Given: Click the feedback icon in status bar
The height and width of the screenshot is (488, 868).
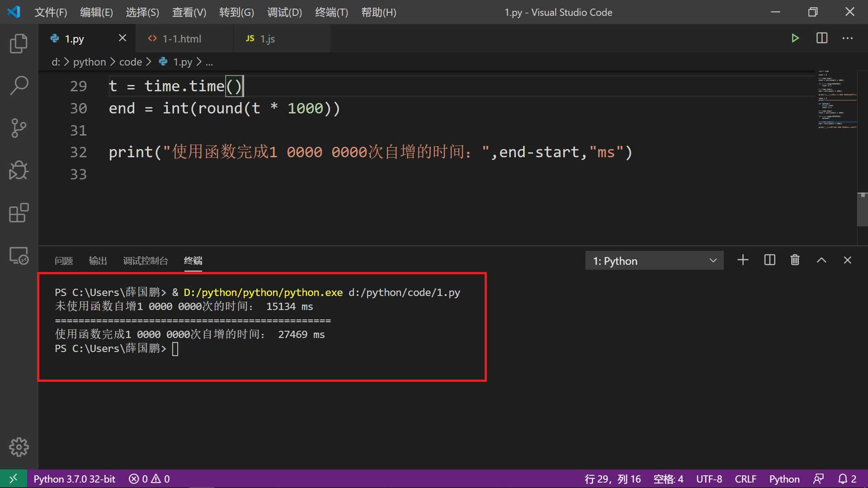Looking at the screenshot, I should click(818, 479).
